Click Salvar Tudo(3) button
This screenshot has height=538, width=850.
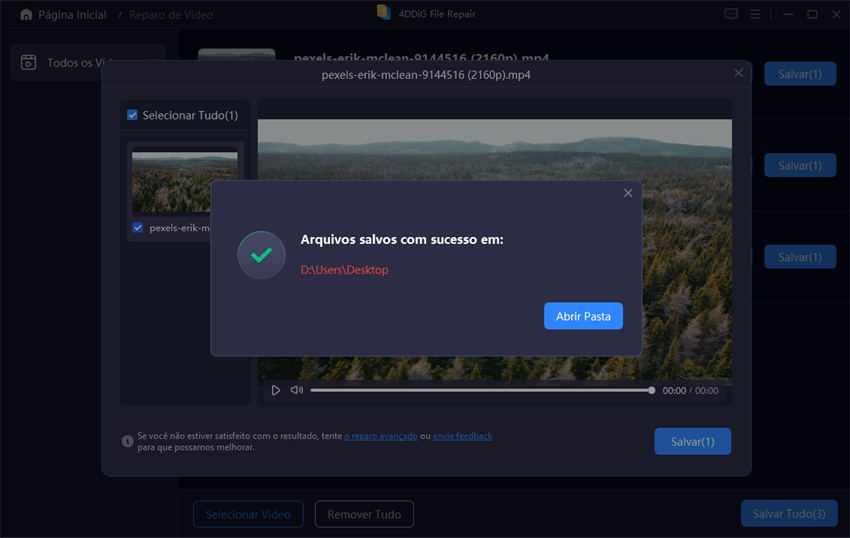tap(789, 514)
